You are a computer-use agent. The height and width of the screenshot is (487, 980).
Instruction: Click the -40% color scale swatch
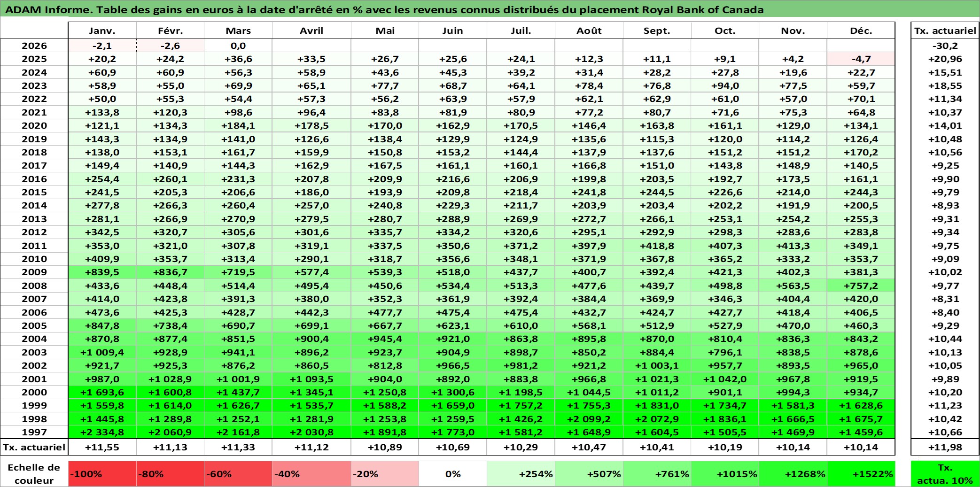311,474
